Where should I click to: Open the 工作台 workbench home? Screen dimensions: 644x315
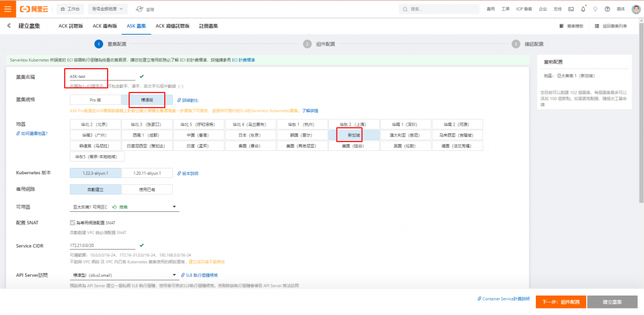[x=70, y=9]
